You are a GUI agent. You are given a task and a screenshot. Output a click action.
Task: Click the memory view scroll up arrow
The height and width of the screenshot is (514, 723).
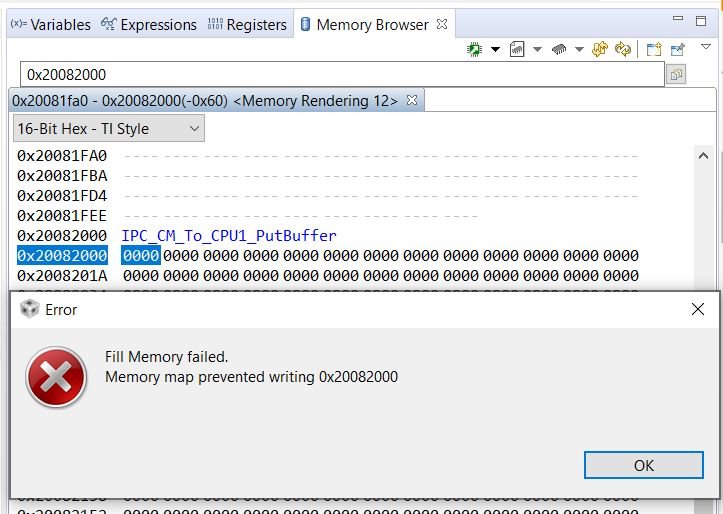[x=703, y=156]
